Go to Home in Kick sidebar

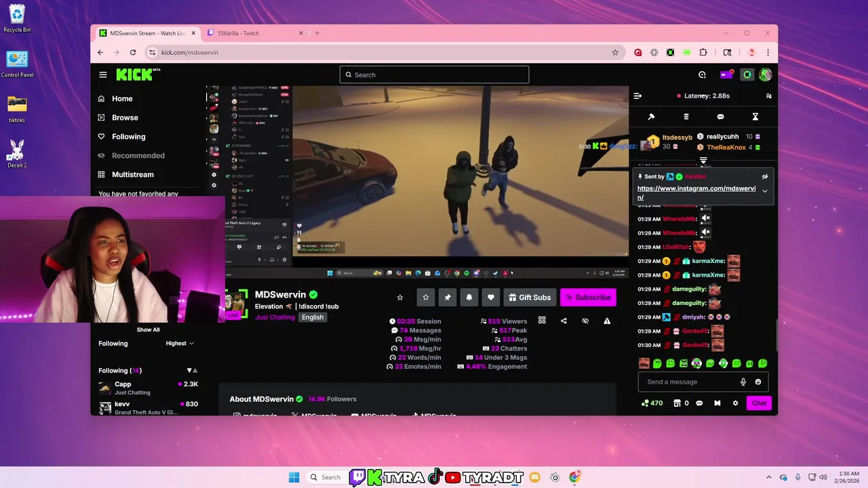tap(122, 98)
